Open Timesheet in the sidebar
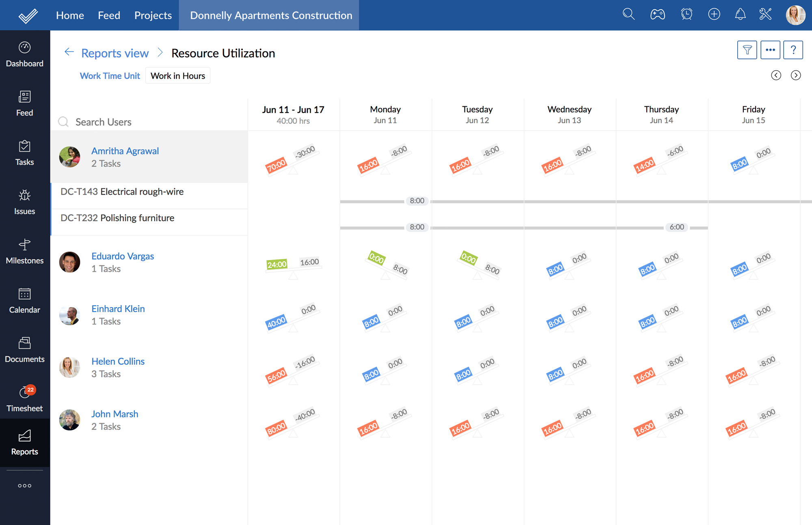Screen dimensions: 812x525 tap(24, 398)
